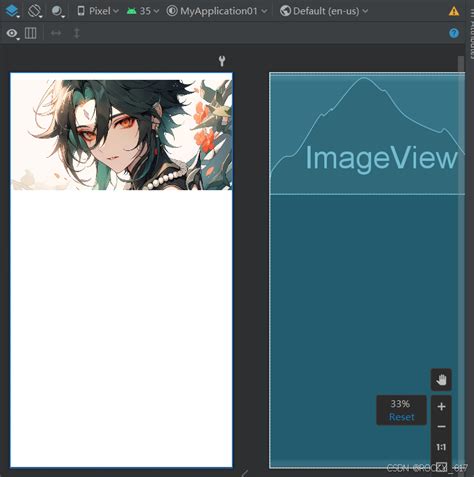Open the blue help icon
This screenshot has width=474, height=477.
(454, 33)
